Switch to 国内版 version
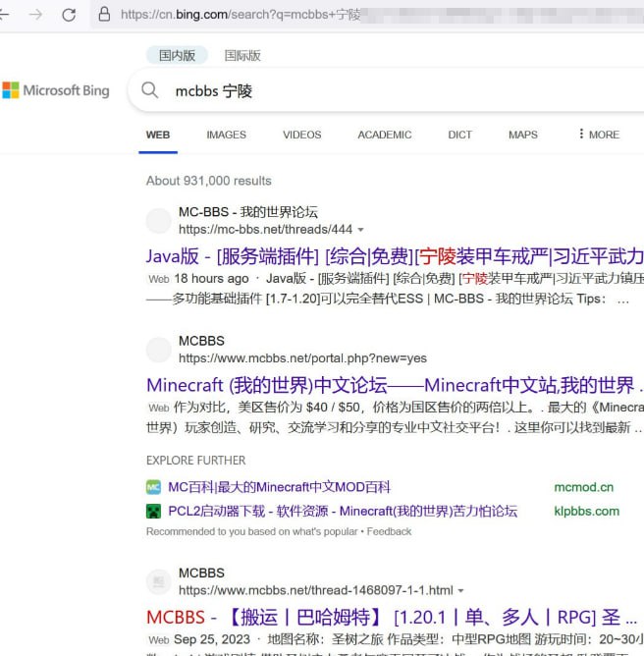The width and height of the screenshot is (644, 656). point(177,55)
